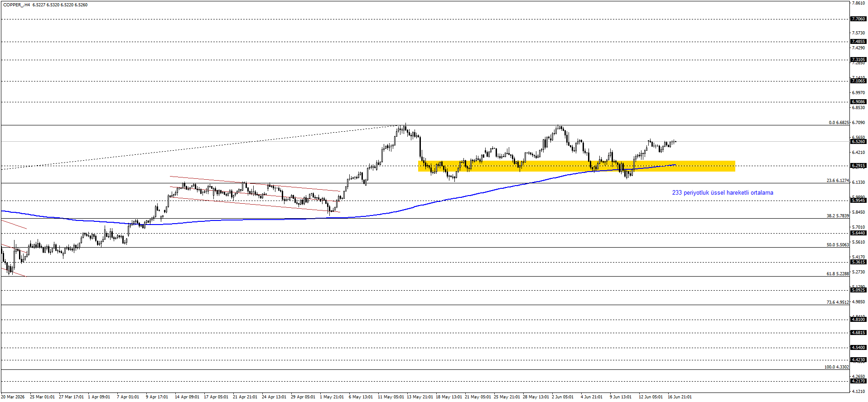Click the 7.4855 level price tag
This screenshot has height=402, width=868.
click(x=858, y=42)
